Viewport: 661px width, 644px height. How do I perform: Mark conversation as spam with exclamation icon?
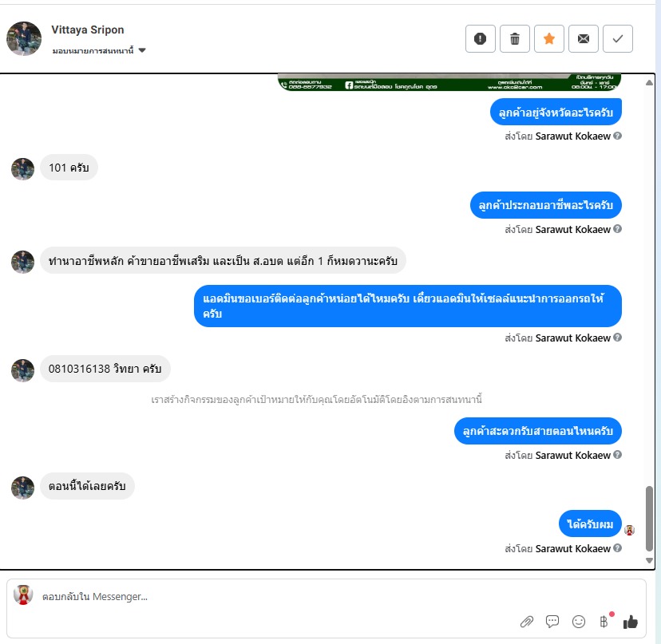tap(480, 39)
